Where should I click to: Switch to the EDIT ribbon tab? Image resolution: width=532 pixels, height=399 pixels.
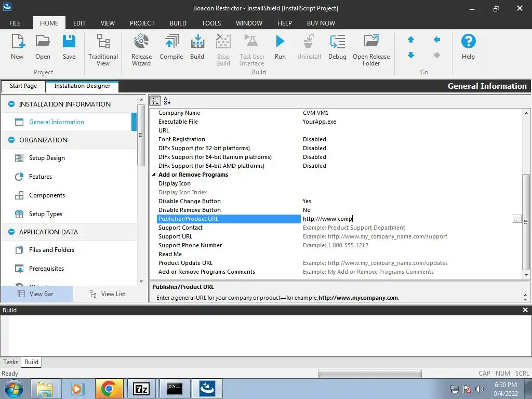79,23
